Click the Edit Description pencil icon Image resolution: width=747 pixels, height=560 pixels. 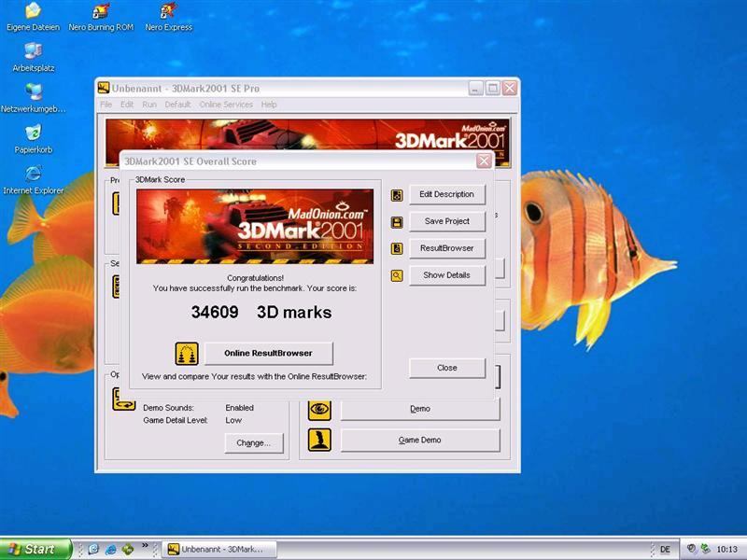pyautogui.click(x=397, y=195)
